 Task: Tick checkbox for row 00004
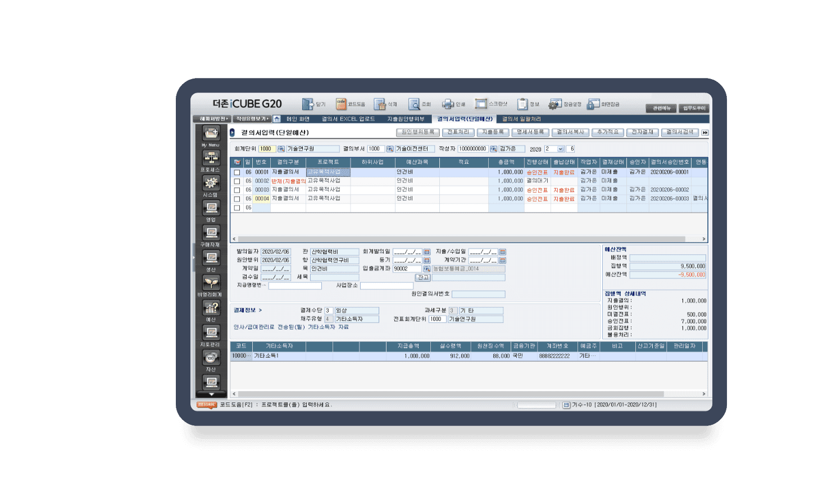pyautogui.click(x=237, y=199)
